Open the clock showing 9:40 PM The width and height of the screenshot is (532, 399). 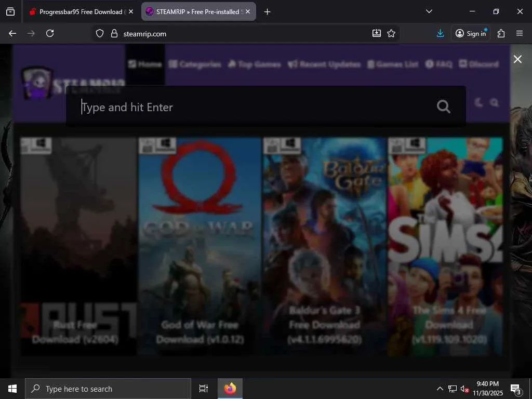(x=488, y=389)
